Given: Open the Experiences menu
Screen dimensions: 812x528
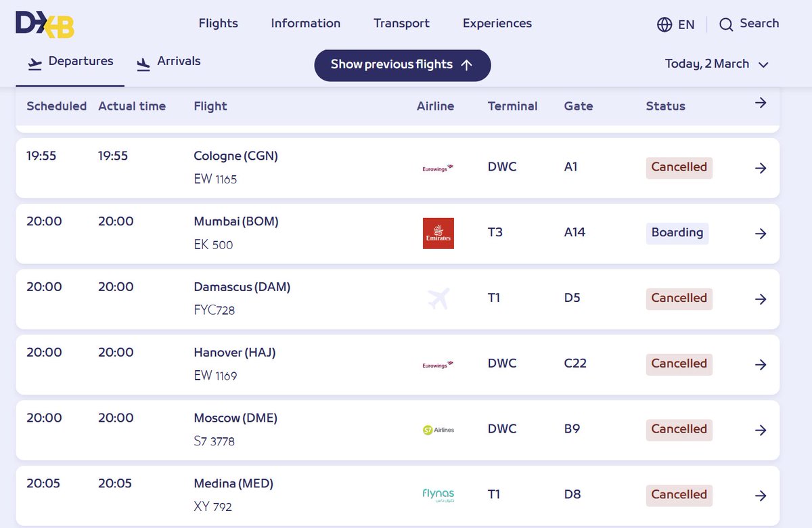Looking at the screenshot, I should [x=497, y=24].
